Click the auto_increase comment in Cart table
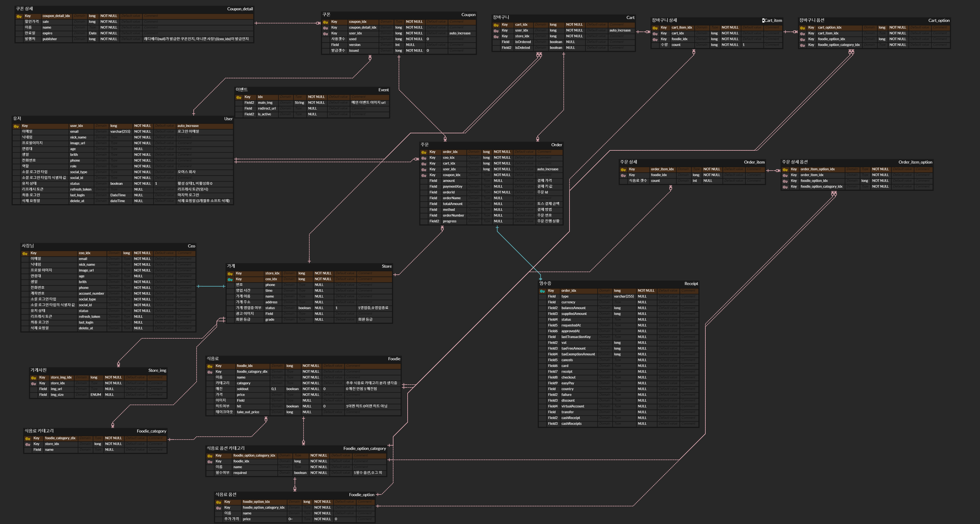 click(620, 30)
